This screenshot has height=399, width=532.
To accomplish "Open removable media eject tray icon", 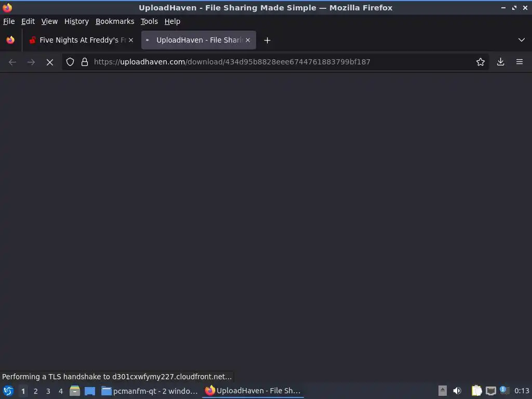I will [x=443, y=391].
